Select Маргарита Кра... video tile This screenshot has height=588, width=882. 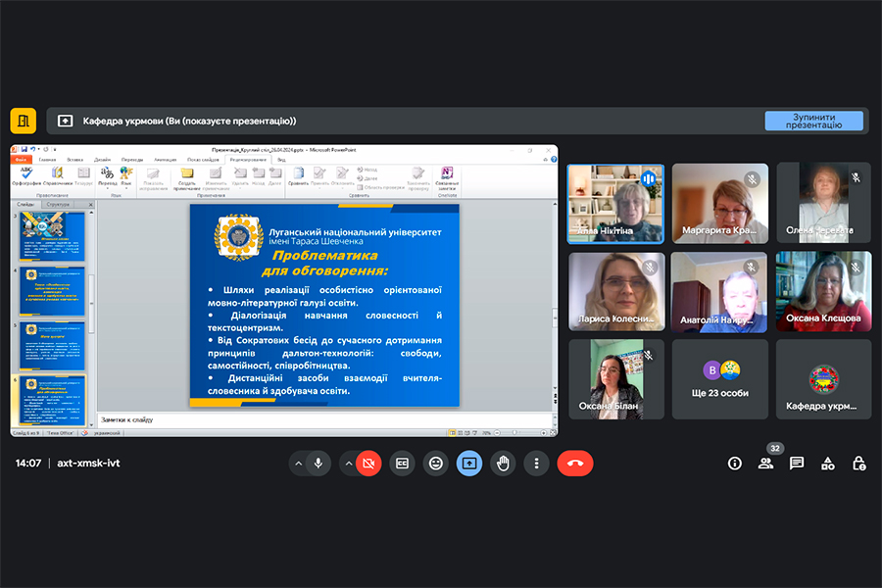(720, 204)
